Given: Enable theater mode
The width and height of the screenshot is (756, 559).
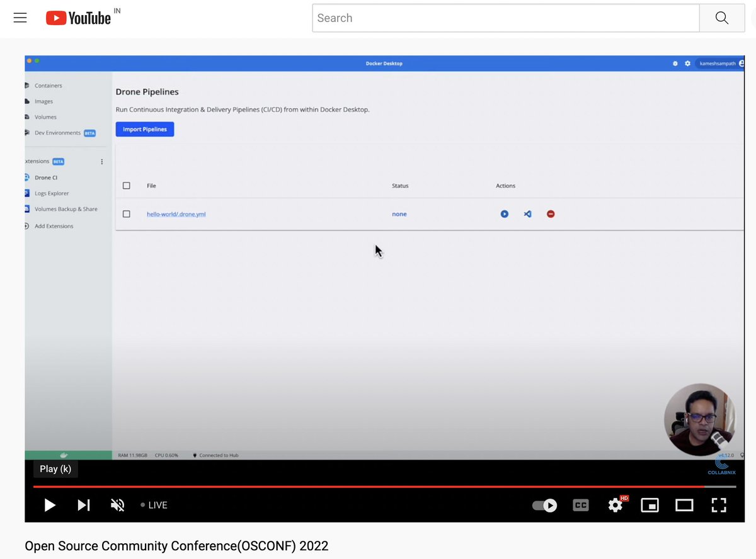Looking at the screenshot, I should click(684, 505).
